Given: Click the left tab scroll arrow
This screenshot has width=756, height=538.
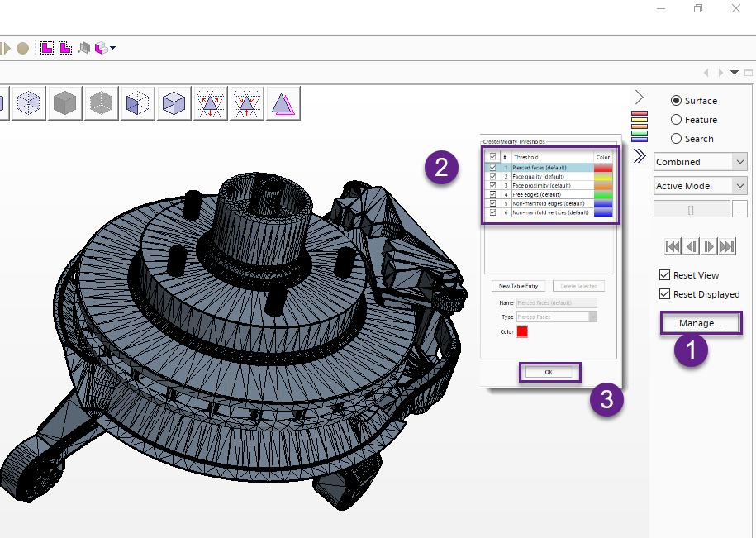Looking at the screenshot, I should point(706,73).
